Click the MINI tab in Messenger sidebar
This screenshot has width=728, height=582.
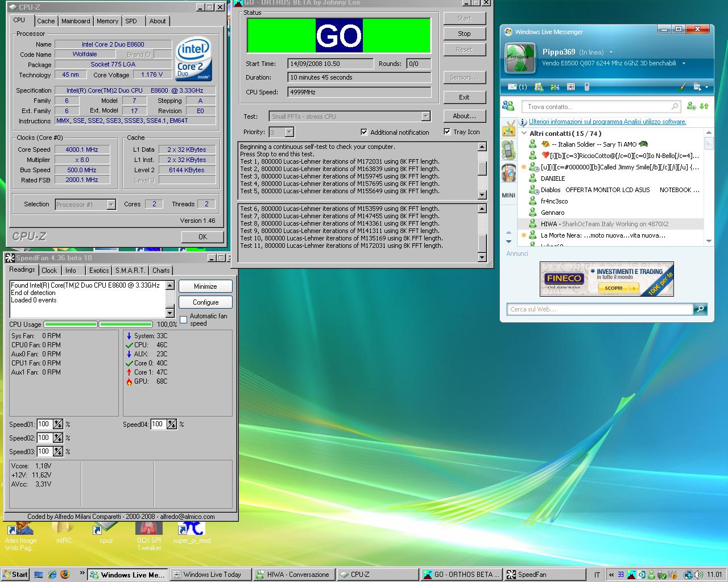coord(508,195)
